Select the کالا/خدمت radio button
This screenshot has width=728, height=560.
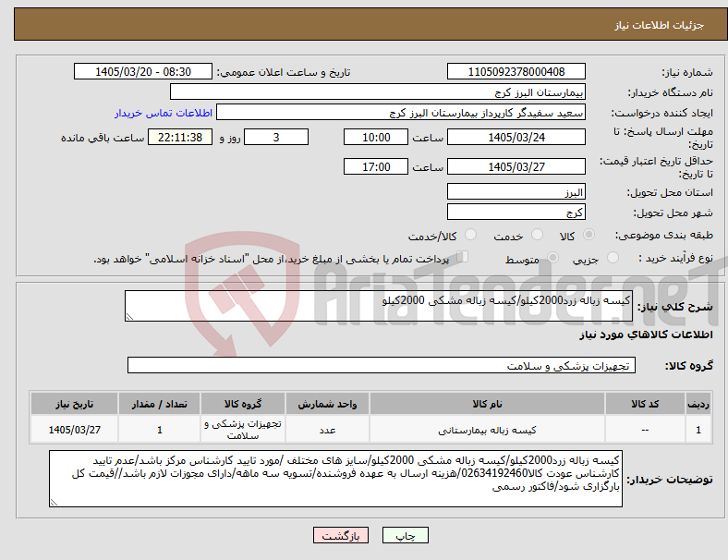tap(471, 235)
